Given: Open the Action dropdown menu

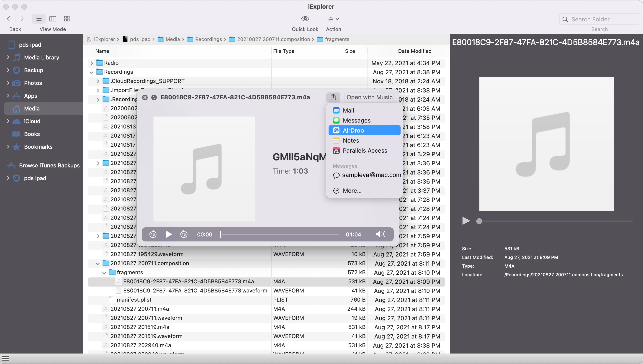Looking at the screenshot, I should tap(333, 19).
